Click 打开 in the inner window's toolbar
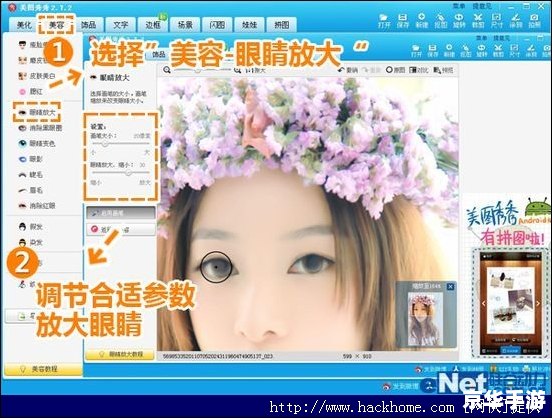 point(416,51)
